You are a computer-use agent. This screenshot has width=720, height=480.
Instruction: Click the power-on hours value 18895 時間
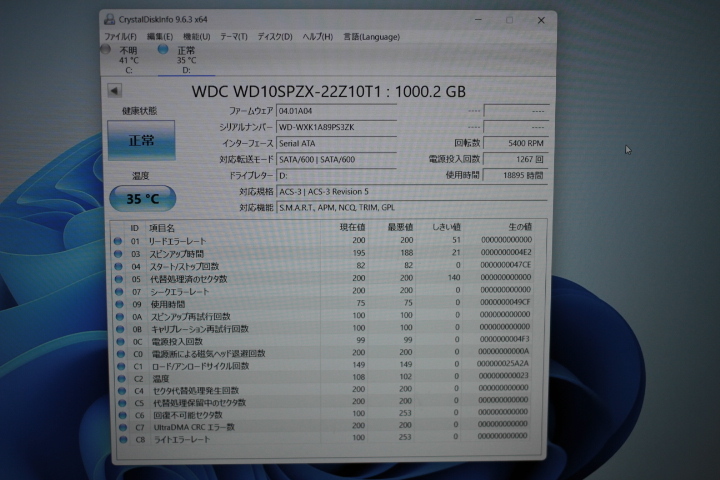click(515, 175)
